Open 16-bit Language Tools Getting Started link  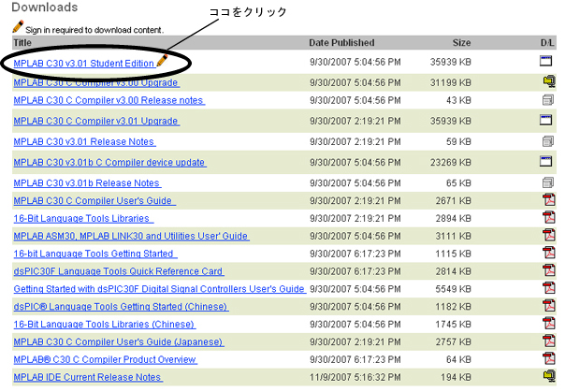[95, 254]
